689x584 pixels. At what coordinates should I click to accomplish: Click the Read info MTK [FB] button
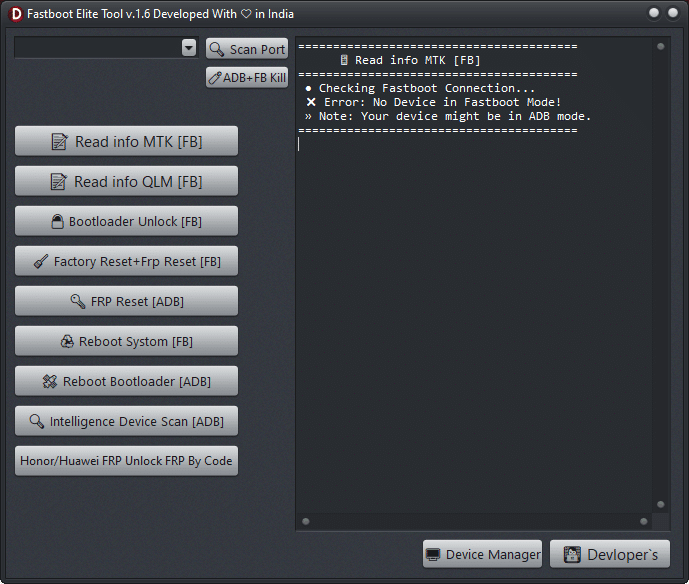(126, 141)
